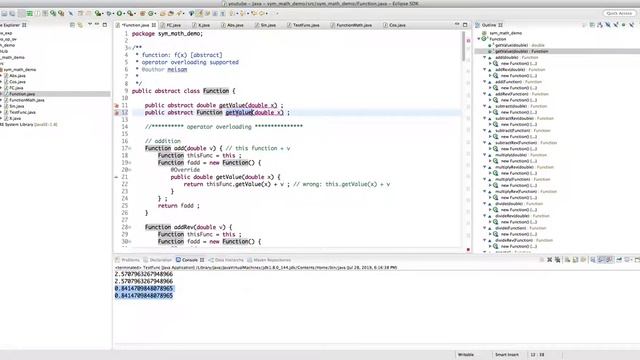Select Function.java in Package Explorer

22,94
